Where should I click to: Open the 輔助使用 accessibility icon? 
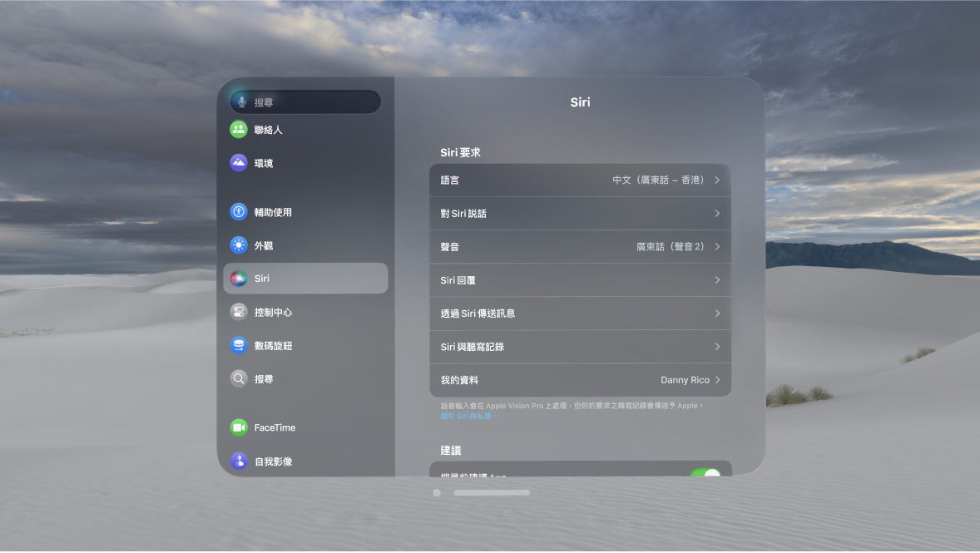tap(239, 212)
